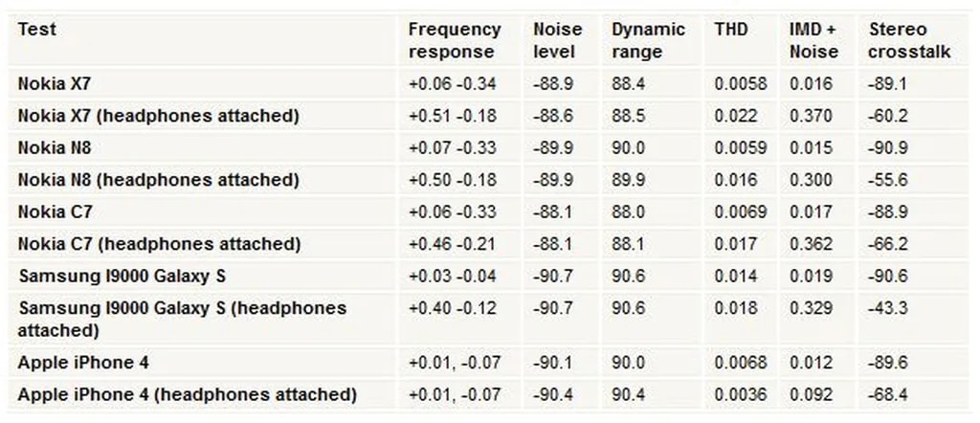Click the Frequency response column header
Screen dimensions: 980x423
pos(454,40)
